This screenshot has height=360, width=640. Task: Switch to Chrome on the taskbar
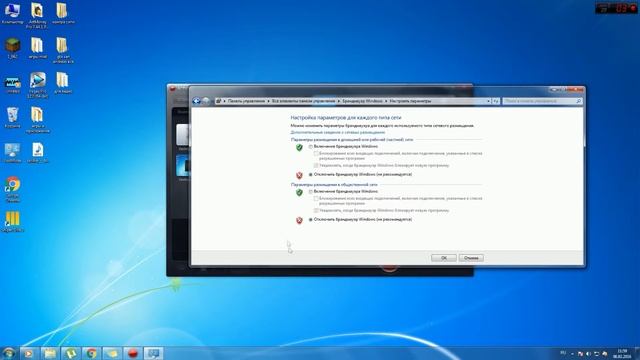point(91,353)
